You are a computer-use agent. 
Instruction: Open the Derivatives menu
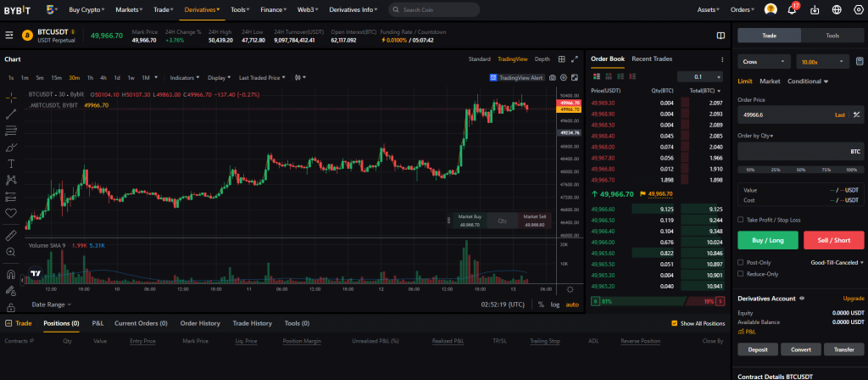(202, 9)
